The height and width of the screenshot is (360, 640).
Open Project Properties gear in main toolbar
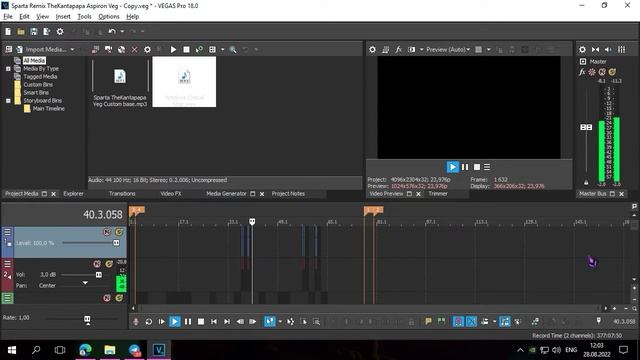point(60,31)
